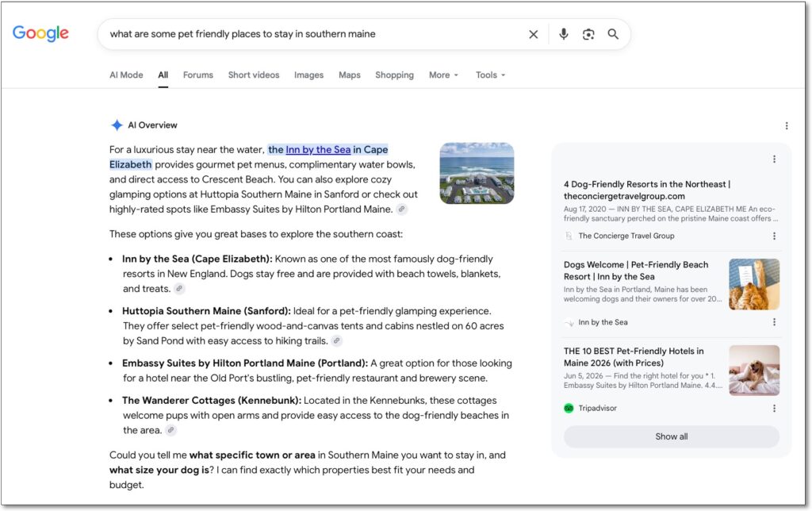Screen dimensions: 812x511
Task: Open options for Inn by the Sea source
Action: pyautogui.click(x=774, y=322)
